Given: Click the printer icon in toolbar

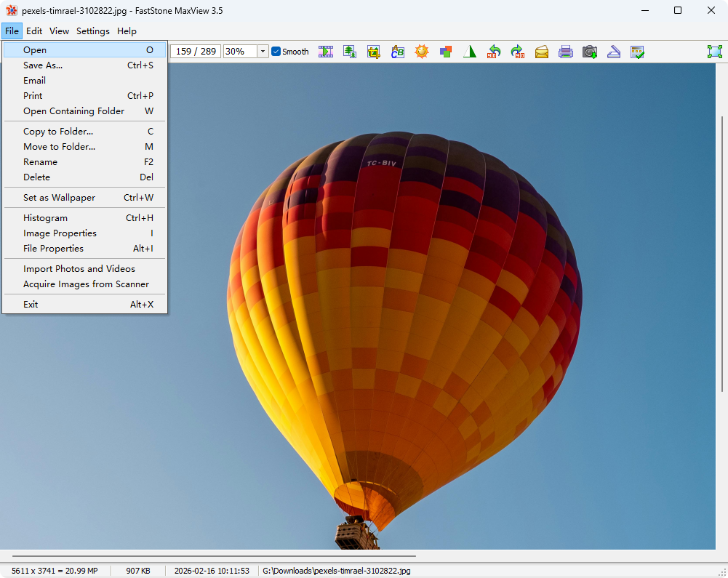Looking at the screenshot, I should coord(566,52).
